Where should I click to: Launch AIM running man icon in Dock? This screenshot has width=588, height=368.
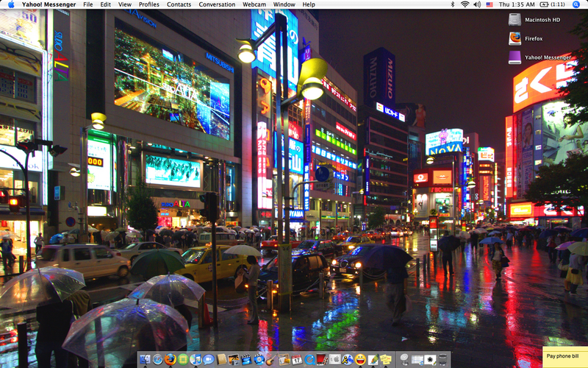coord(348,359)
